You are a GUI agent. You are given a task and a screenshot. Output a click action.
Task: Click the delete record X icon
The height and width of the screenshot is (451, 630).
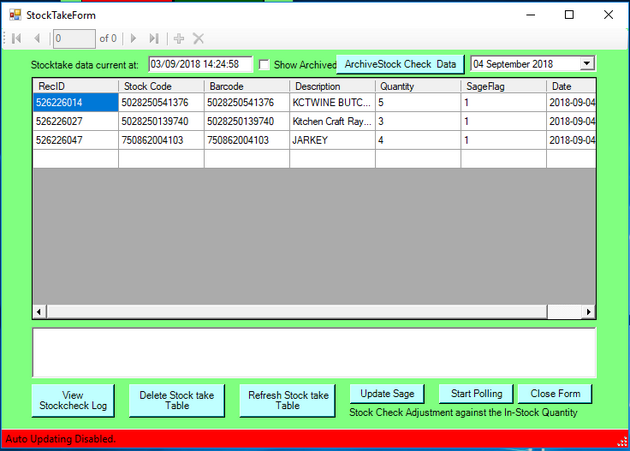pyautogui.click(x=198, y=38)
